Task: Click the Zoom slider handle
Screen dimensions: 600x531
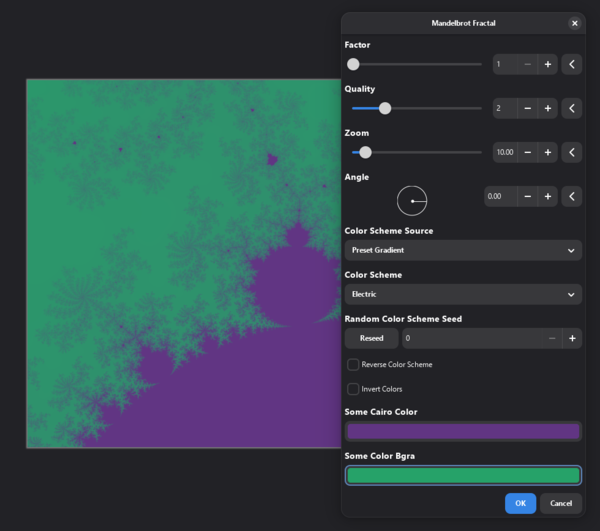Action: [365, 152]
